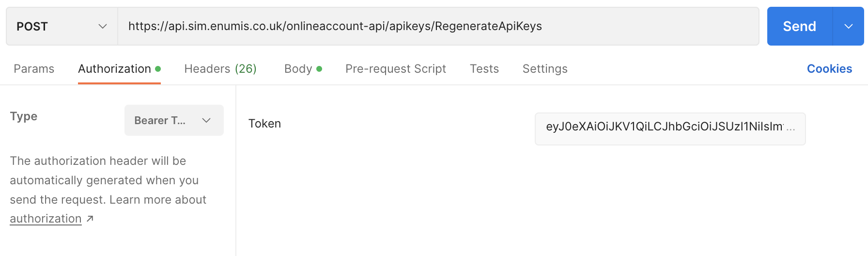Click the Token value input field

(669, 128)
